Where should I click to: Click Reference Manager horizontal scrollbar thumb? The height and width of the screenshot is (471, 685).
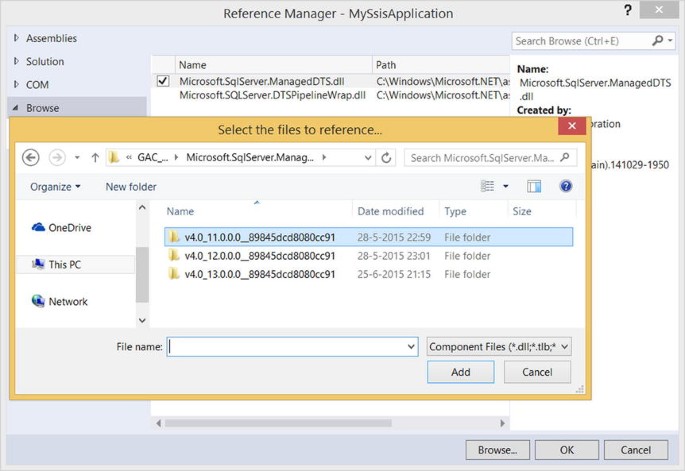tap(278, 423)
